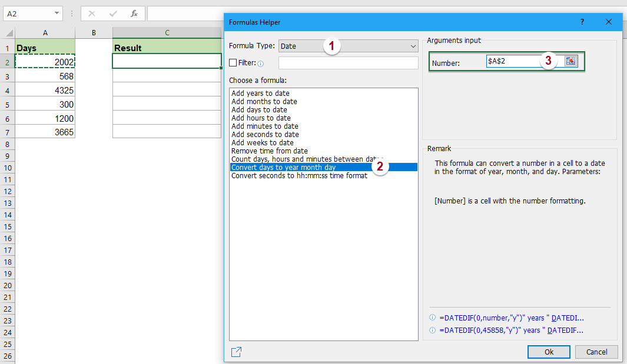Click inside the Number argument input field

point(530,61)
